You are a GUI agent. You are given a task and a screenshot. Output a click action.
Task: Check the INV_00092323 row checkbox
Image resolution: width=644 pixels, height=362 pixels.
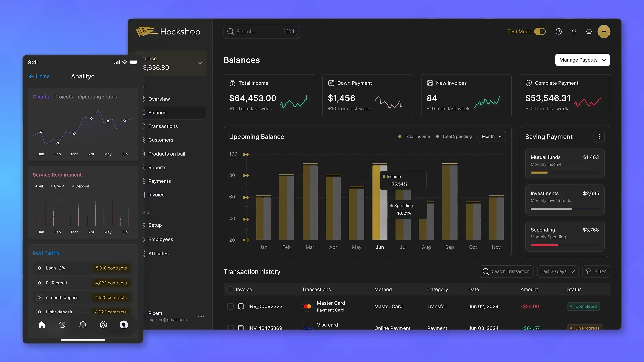230,306
